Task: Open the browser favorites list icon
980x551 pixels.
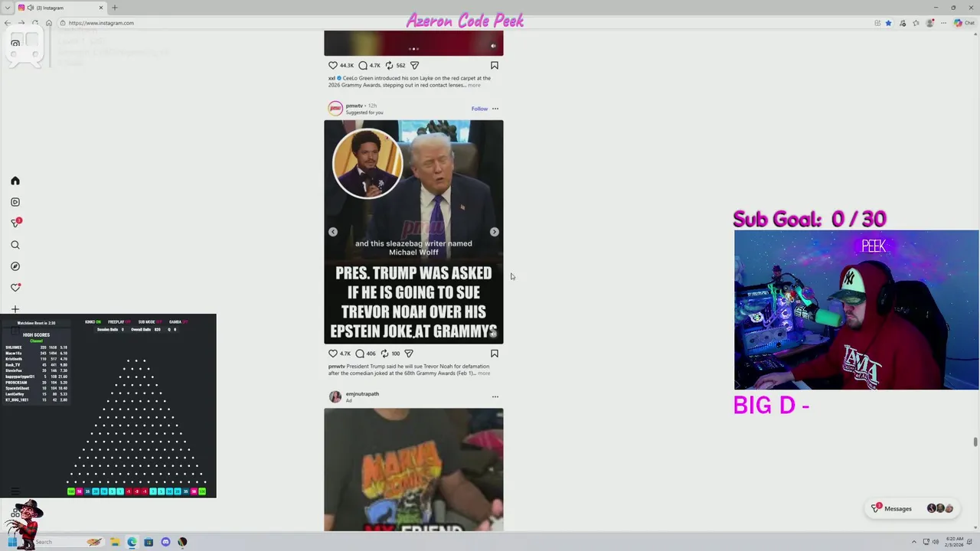Action: point(917,23)
